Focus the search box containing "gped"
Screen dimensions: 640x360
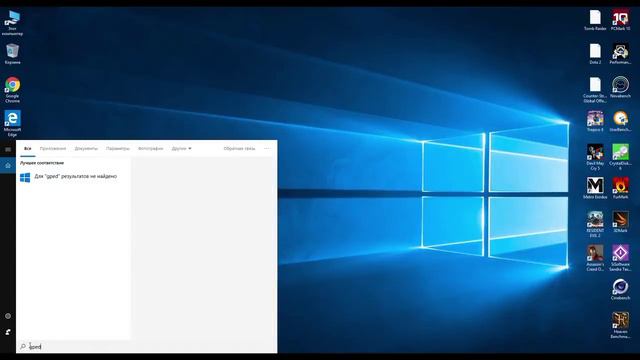(147, 347)
